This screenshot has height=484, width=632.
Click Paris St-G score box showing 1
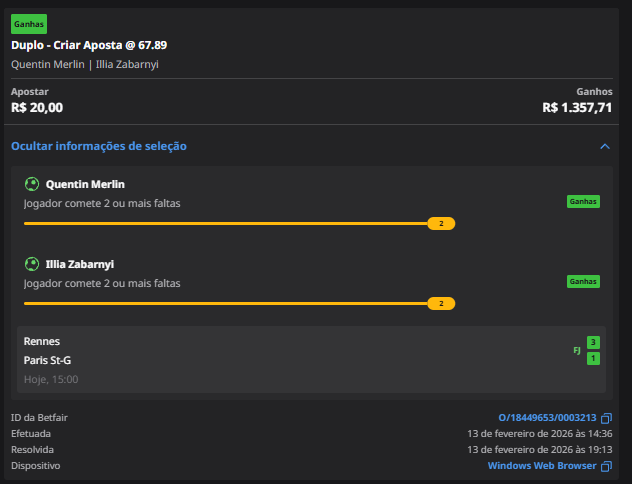(593, 358)
